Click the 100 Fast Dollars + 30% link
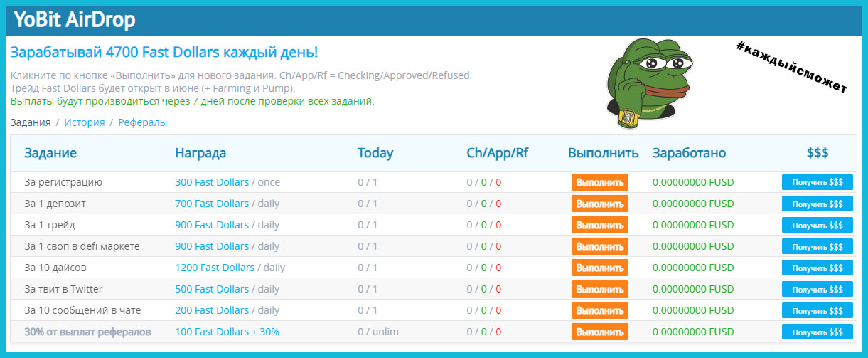Viewport: 868px width, 358px height. coord(227,332)
